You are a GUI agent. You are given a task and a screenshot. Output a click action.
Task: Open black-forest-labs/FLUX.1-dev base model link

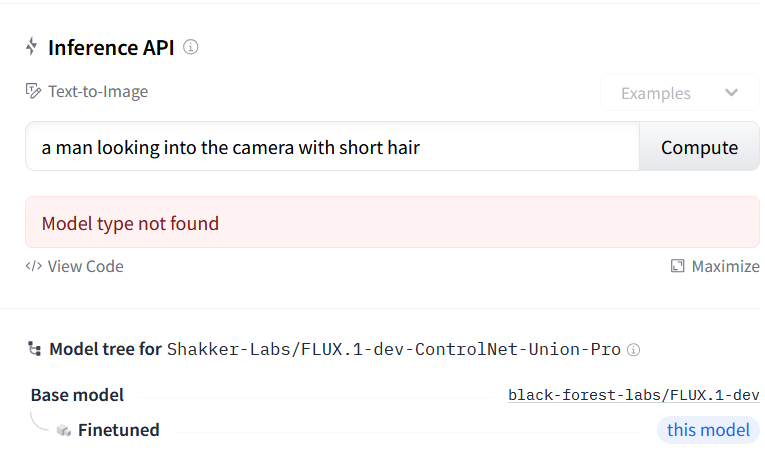tap(633, 395)
